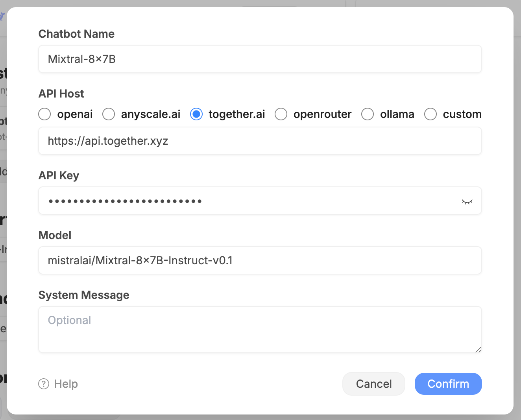Click the System Message text area

(260, 330)
